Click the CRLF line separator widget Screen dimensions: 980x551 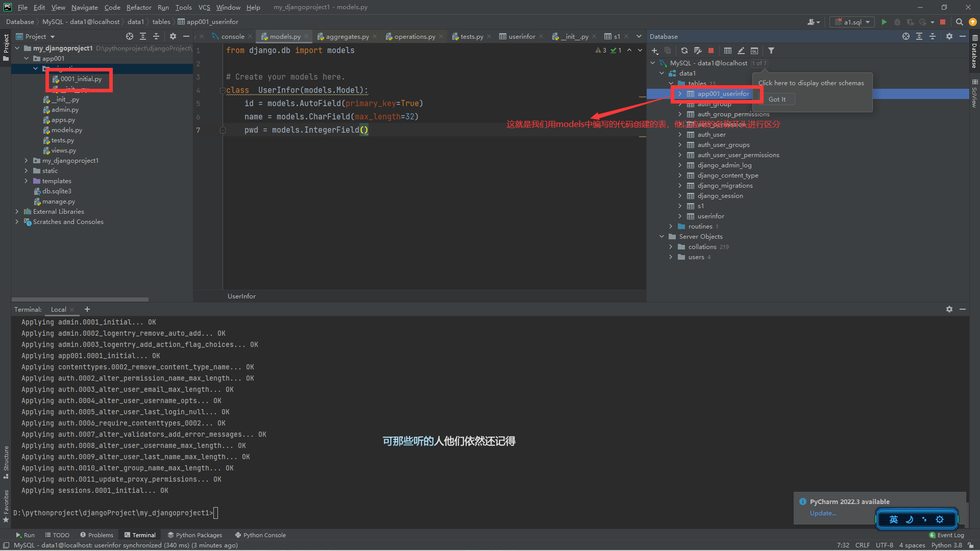coord(863,545)
